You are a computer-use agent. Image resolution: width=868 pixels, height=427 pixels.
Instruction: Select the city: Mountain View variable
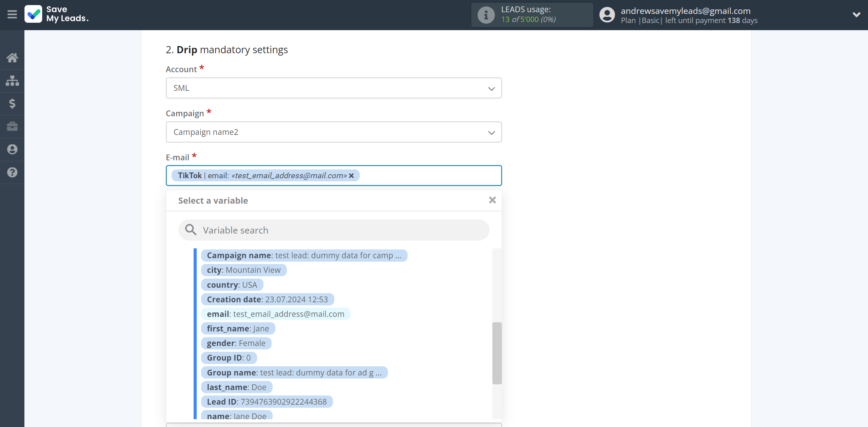click(244, 270)
